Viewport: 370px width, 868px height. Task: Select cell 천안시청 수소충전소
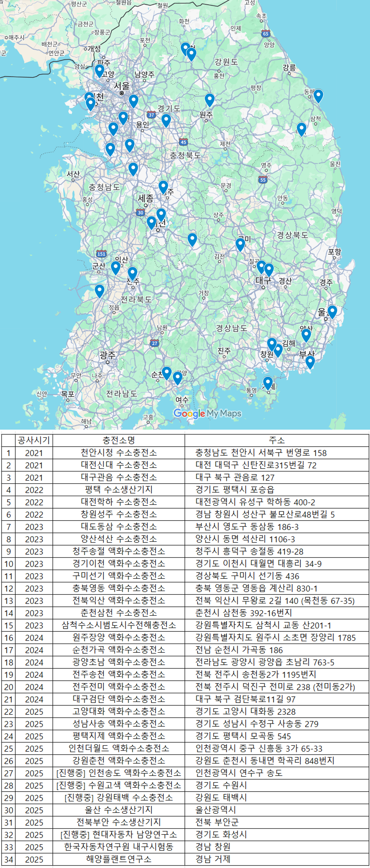(119, 453)
